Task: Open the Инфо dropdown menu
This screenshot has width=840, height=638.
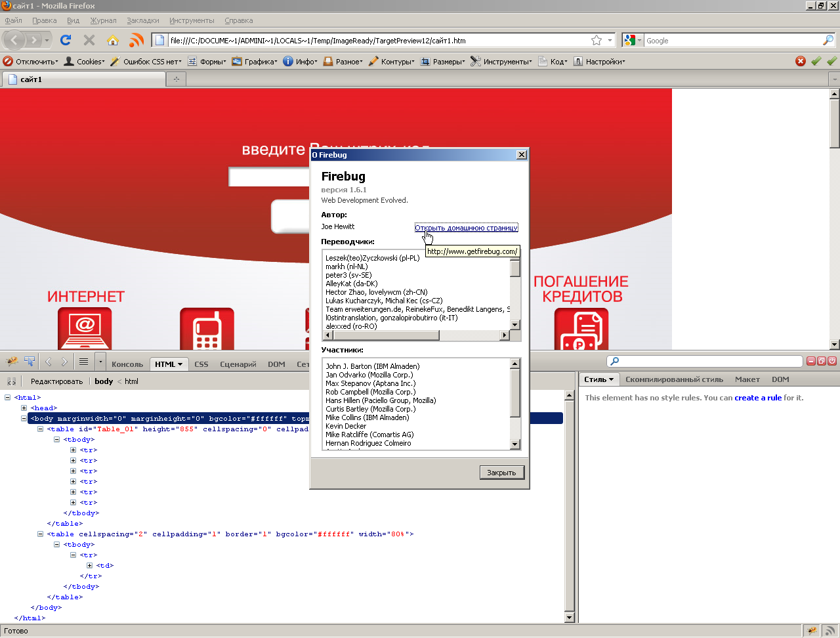Action: click(x=301, y=62)
